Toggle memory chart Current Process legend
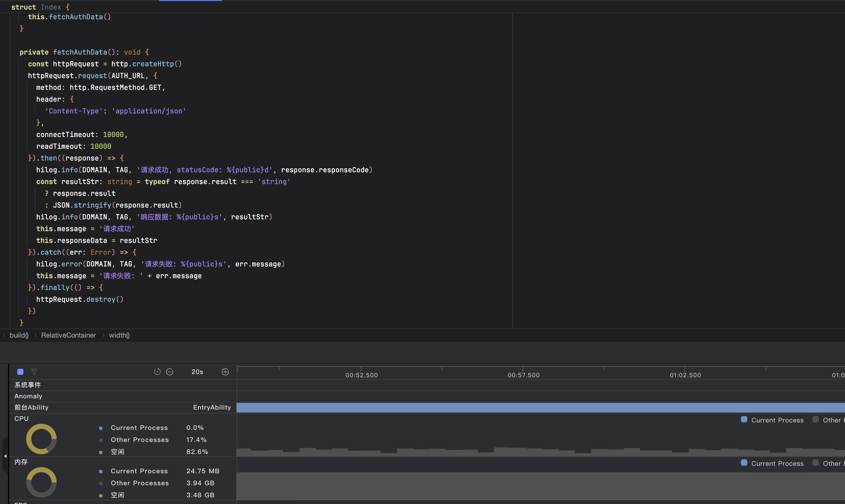 (772, 463)
